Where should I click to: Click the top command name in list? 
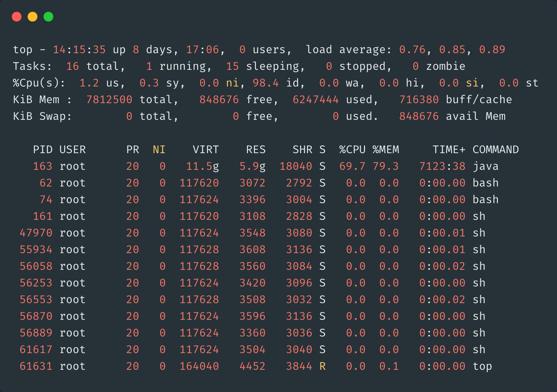482,366
